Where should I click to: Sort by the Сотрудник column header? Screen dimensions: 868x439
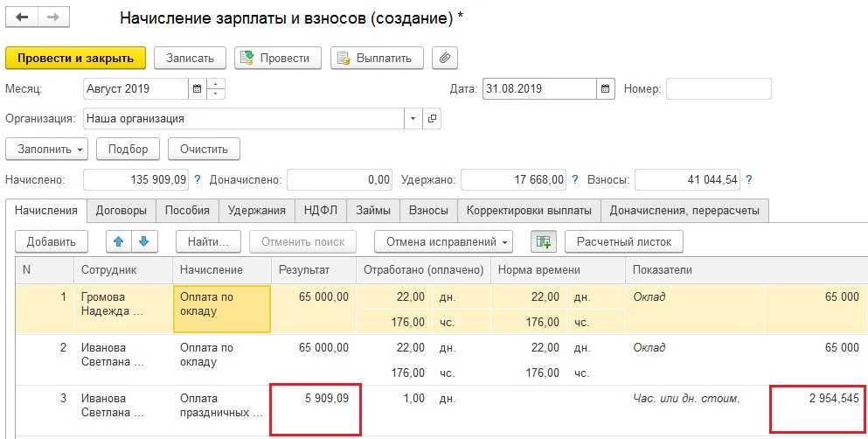123,270
